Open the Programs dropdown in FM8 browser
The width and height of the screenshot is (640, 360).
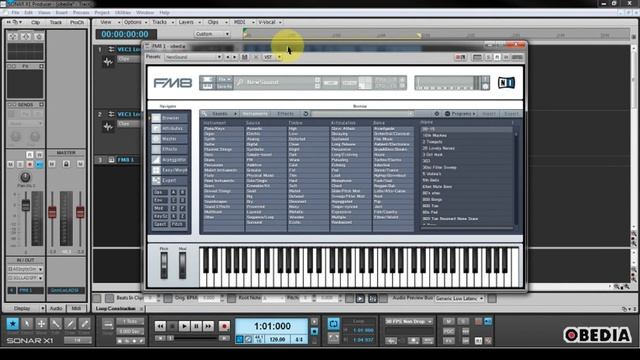pos(460,113)
